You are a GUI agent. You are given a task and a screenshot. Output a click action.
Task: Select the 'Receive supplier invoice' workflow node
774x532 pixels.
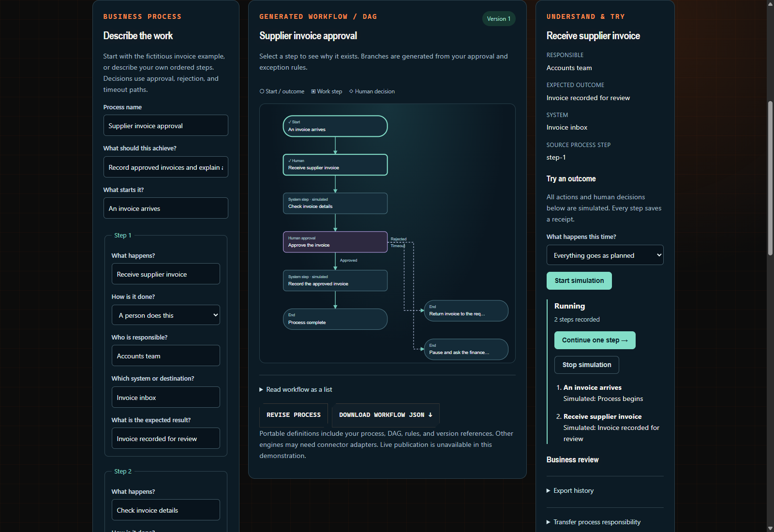pyautogui.click(x=335, y=164)
